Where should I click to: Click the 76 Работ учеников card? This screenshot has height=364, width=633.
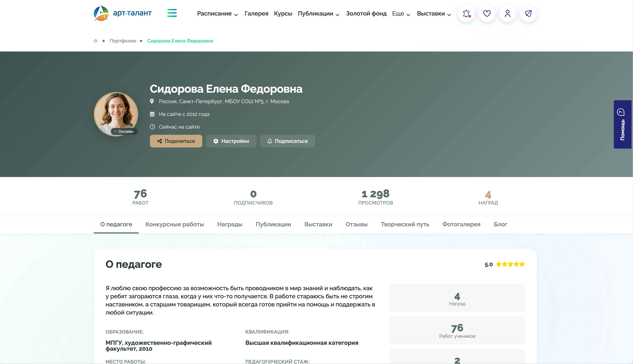tap(457, 331)
